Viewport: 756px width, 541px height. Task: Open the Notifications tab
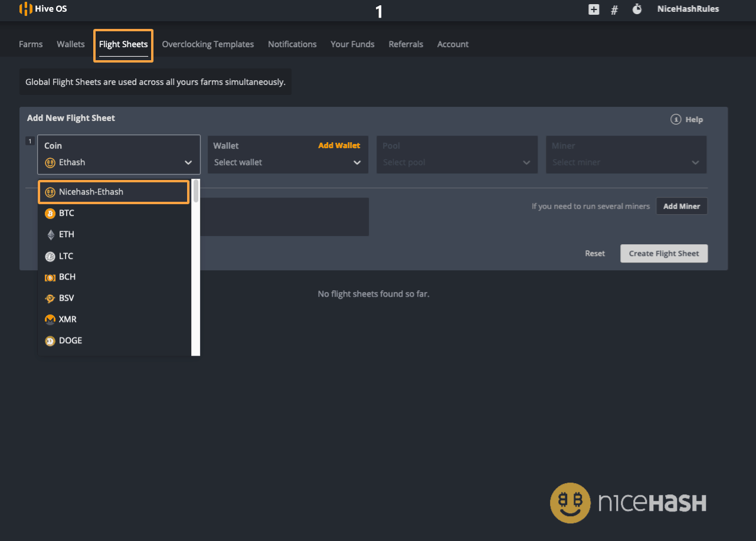point(292,44)
